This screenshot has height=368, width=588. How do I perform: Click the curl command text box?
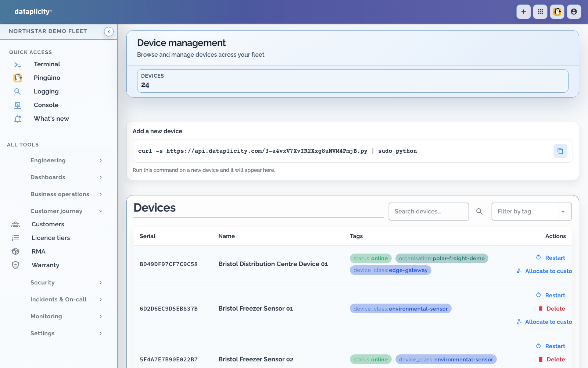[x=353, y=151]
